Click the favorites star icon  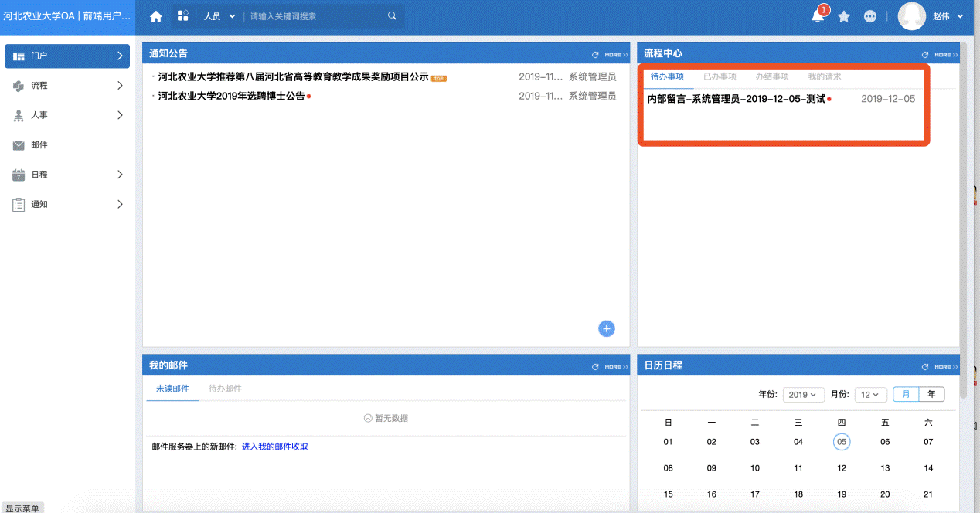click(x=844, y=16)
